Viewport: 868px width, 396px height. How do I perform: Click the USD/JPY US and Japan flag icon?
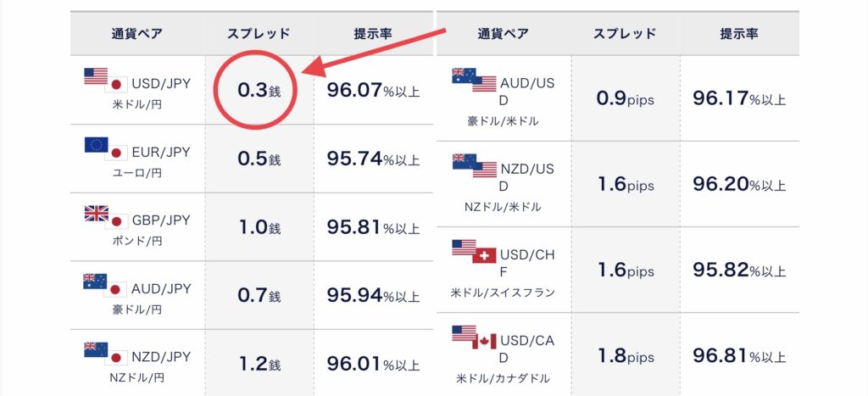coord(106,81)
